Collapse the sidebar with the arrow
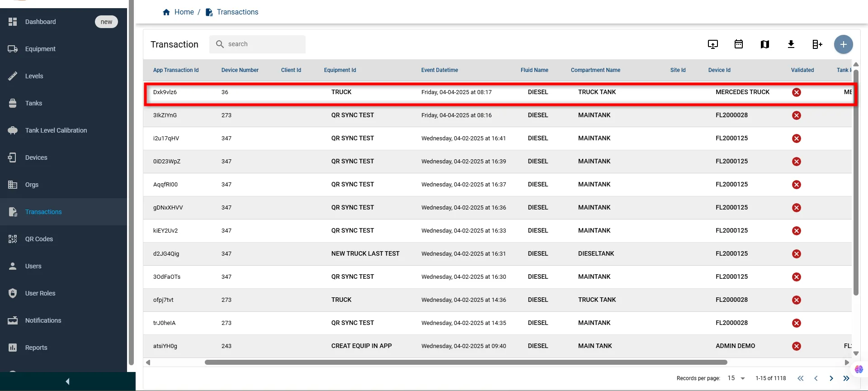Image resolution: width=868 pixels, height=391 pixels. pyautogui.click(x=68, y=381)
